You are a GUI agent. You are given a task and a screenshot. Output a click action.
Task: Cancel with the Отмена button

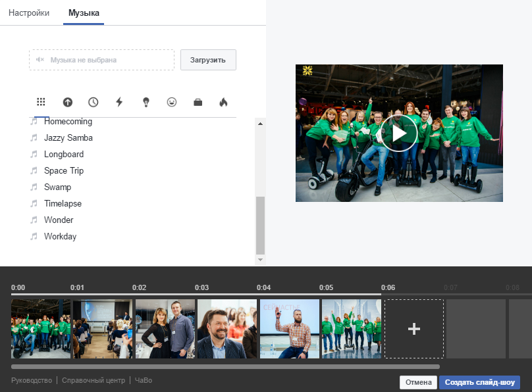coord(418,382)
